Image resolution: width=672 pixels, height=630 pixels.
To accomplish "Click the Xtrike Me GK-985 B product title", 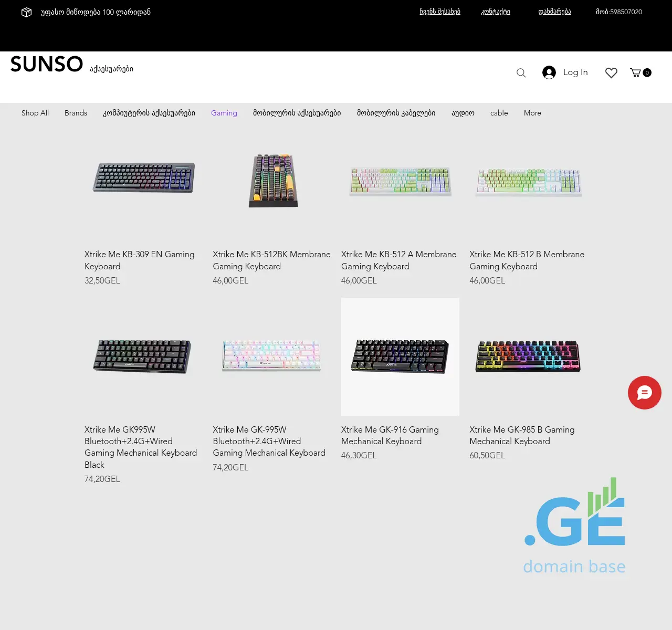I will [521, 435].
